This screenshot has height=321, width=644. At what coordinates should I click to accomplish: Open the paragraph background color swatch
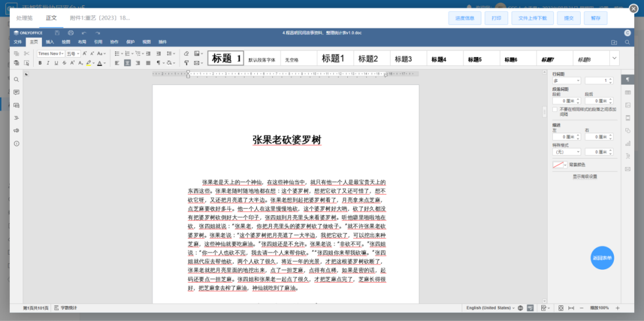(559, 165)
